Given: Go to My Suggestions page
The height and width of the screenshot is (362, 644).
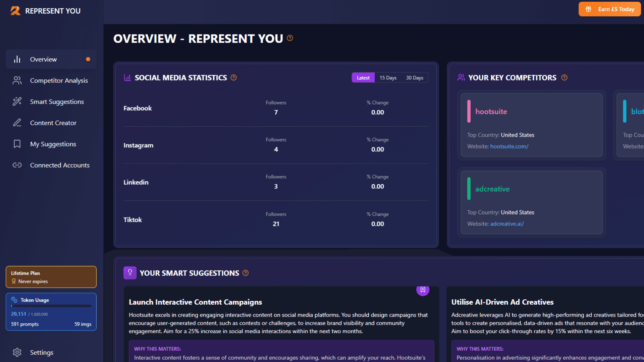Looking at the screenshot, I should (53, 144).
